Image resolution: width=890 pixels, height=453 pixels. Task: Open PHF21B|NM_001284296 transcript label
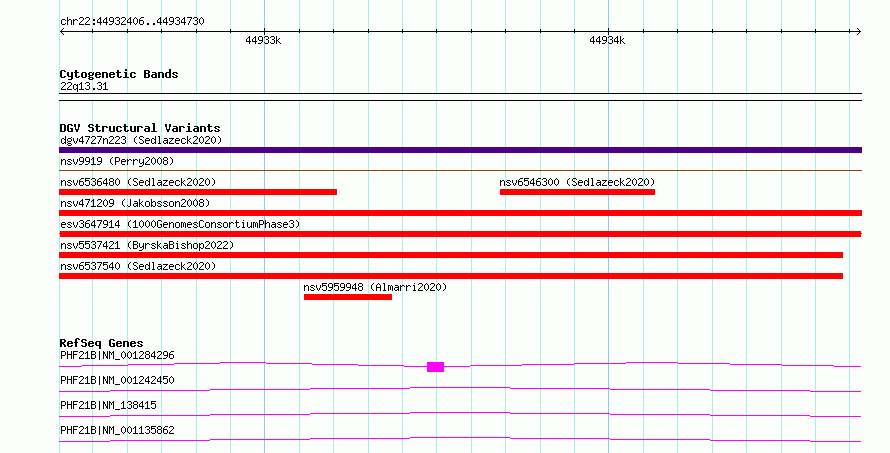[x=117, y=355]
